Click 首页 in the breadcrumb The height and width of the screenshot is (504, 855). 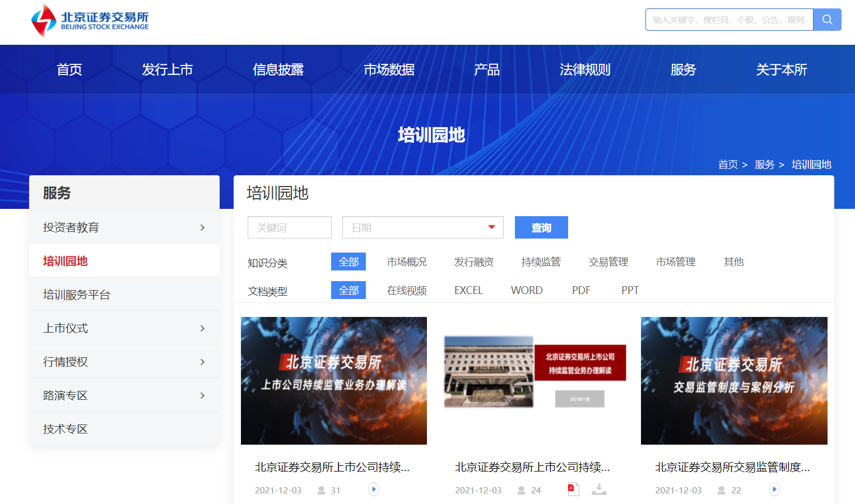[x=728, y=164]
